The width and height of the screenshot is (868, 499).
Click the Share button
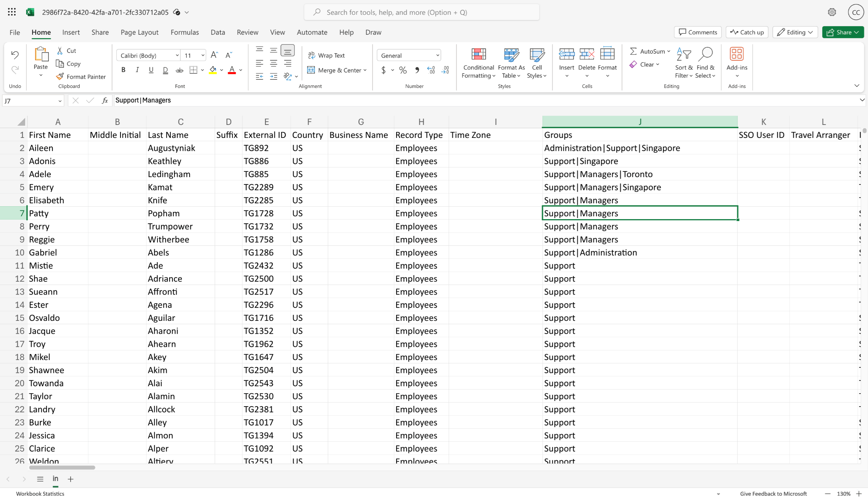pos(843,32)
